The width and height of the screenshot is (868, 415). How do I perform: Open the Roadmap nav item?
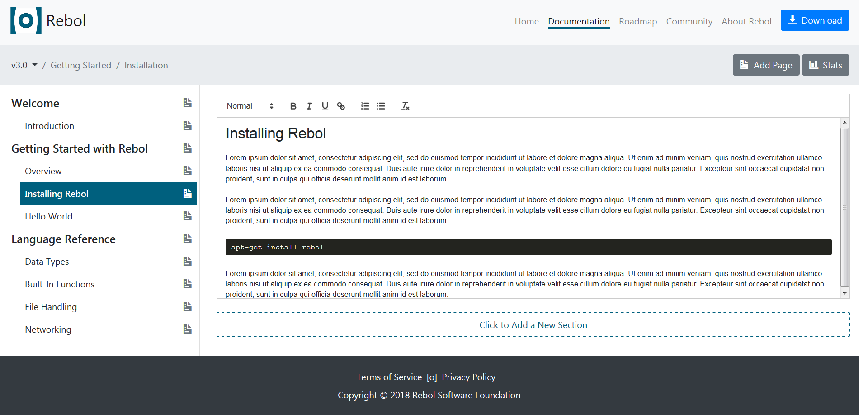click(638, 21)
